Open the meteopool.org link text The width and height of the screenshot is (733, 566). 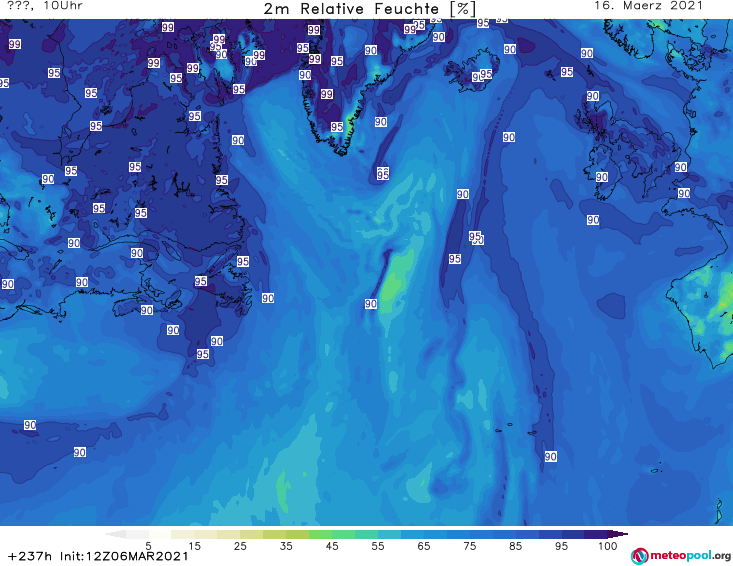coord(690,555)
